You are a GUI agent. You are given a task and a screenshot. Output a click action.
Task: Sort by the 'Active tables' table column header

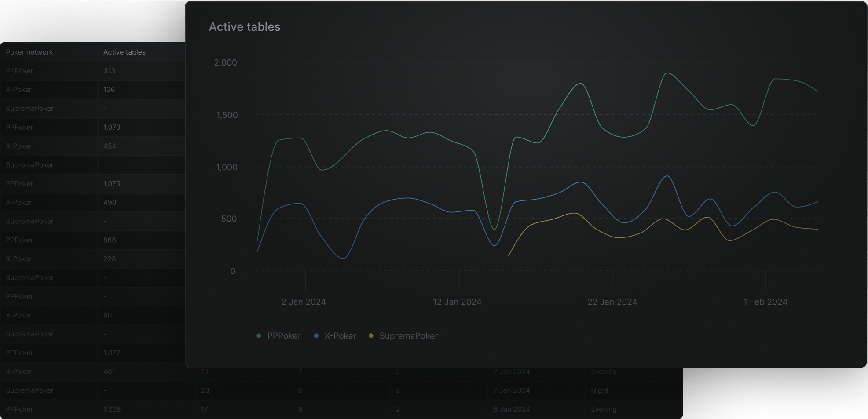(125, 52)
